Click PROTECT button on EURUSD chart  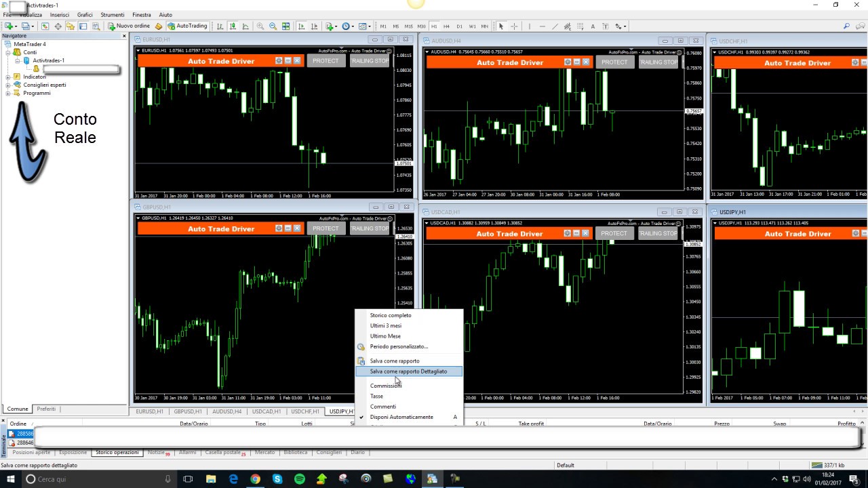pos(325,60)
